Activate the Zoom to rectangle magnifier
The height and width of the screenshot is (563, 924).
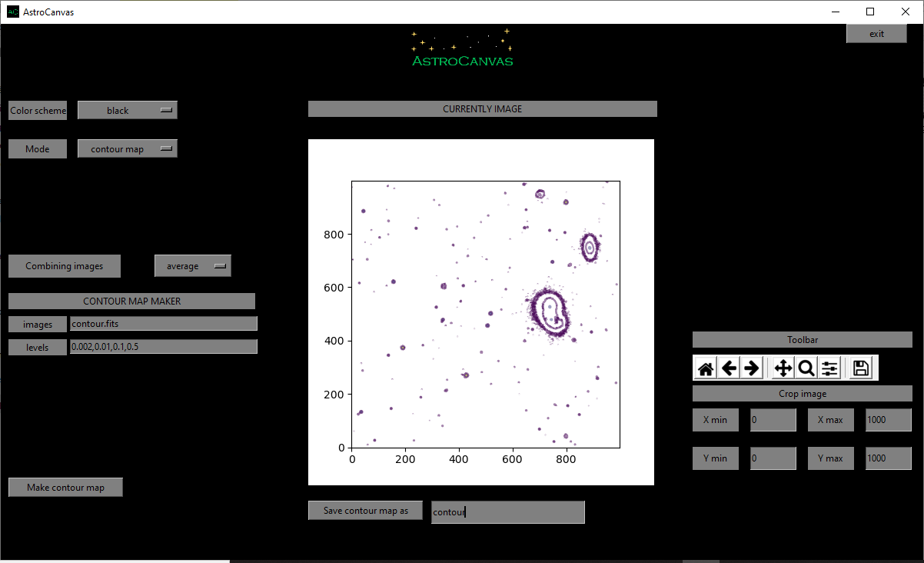coord(806,368)
